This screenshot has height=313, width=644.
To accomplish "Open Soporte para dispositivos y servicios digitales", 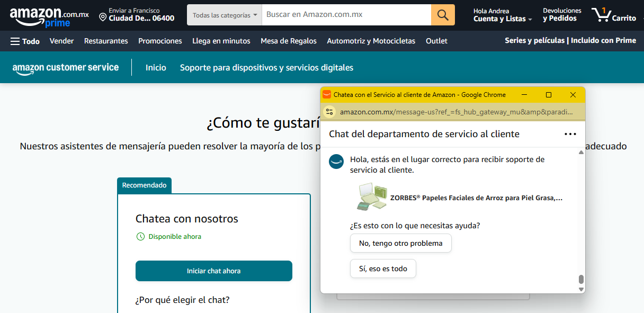I will click(266, 68).
